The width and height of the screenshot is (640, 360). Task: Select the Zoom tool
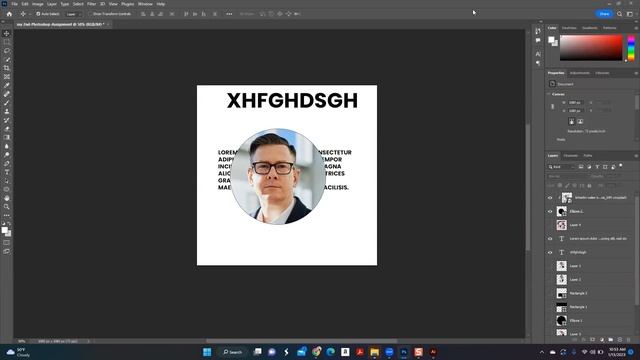[x=7, y=207]
